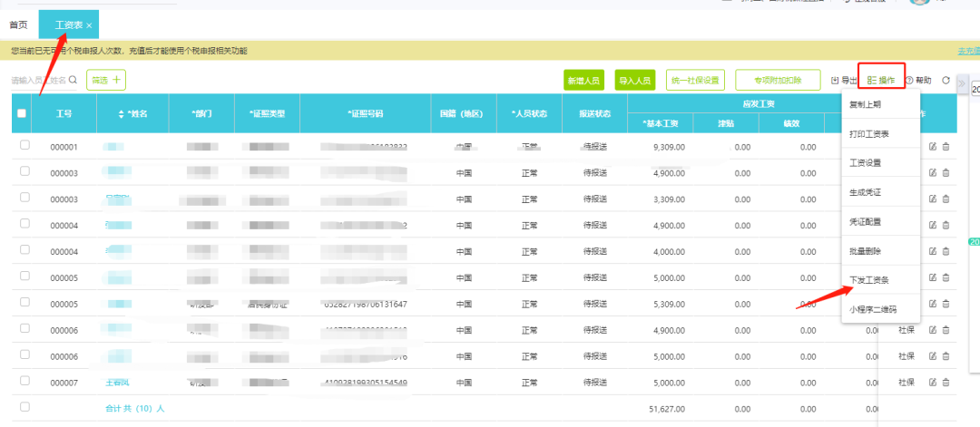
Task: Click the 导出 export icon
Action: [836, 81]
